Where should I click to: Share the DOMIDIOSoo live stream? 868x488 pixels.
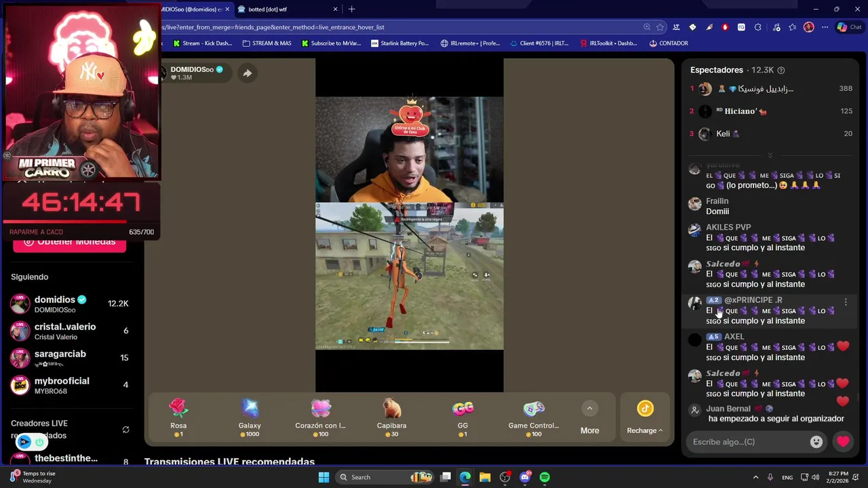point(248,73)
